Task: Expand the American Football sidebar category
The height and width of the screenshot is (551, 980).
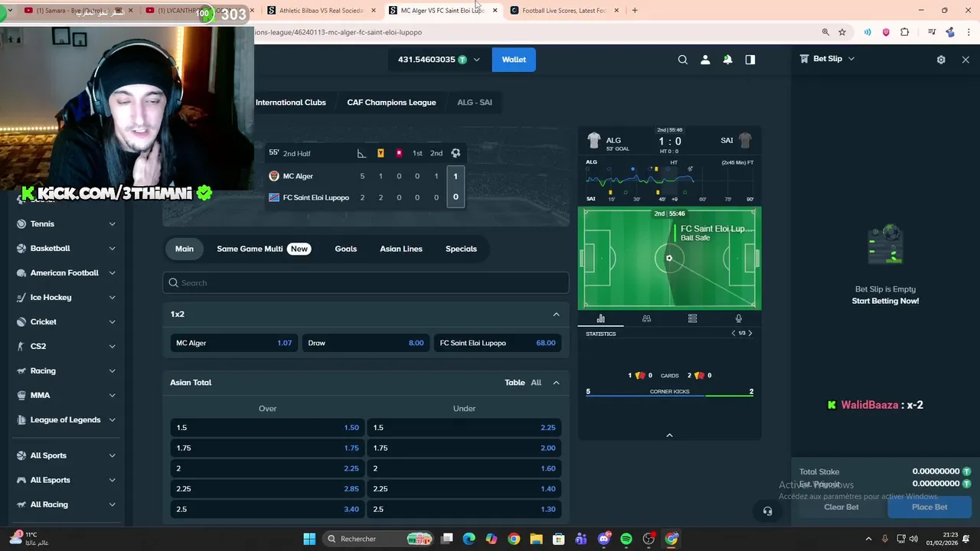Action: pos(112,273)
